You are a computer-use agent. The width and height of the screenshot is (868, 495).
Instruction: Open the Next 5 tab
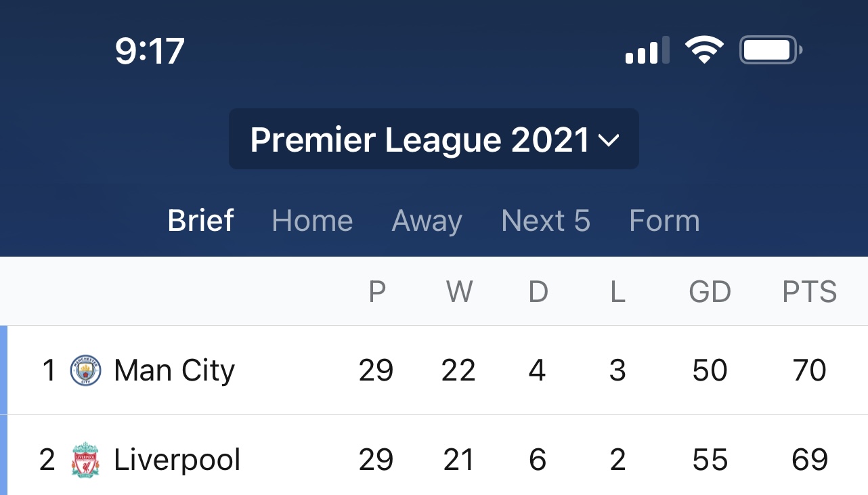tap(546, 221)
